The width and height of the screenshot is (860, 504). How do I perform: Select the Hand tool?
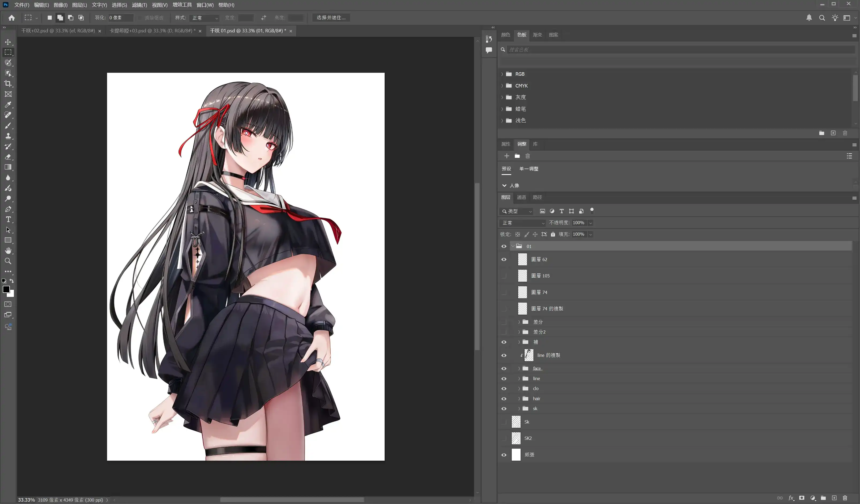pyautogui.click(x=8, y=251)
